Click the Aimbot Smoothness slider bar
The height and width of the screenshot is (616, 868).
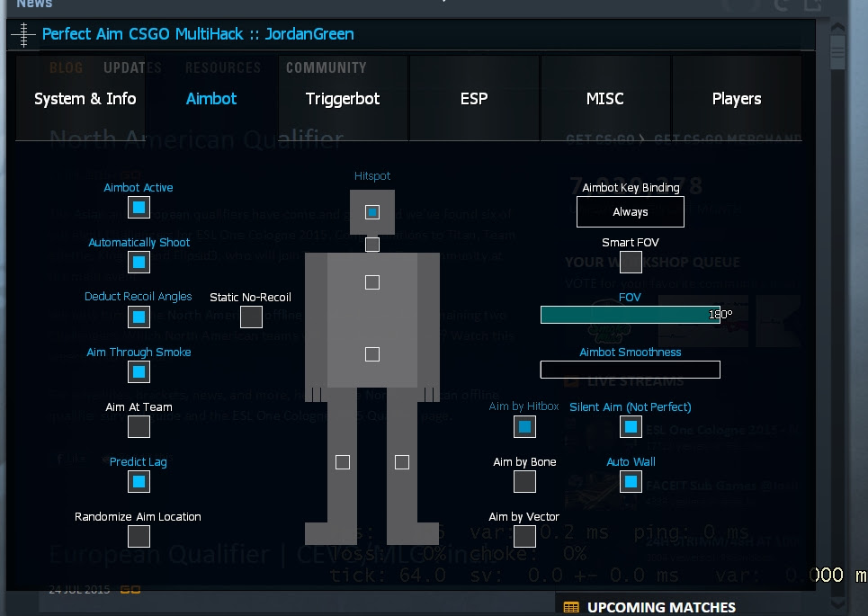631,370
